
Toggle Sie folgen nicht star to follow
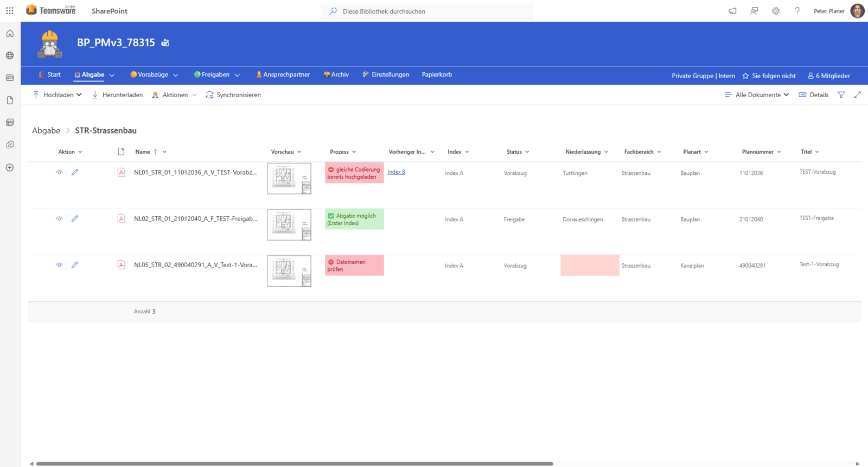click(769, 76)
